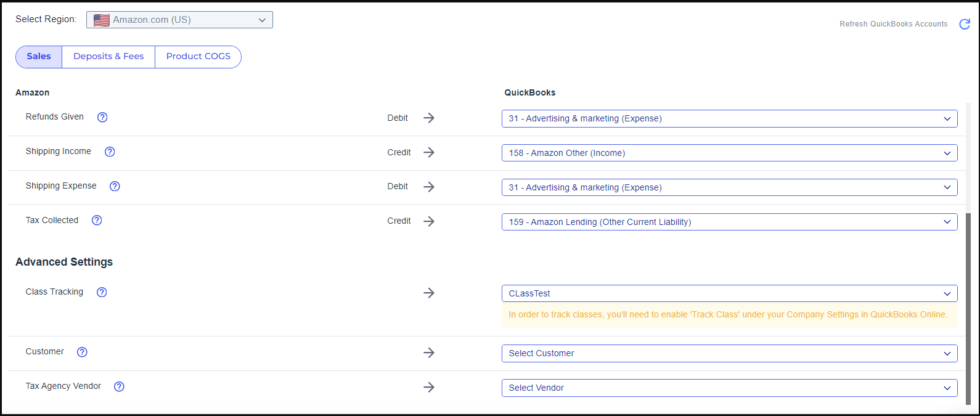This screenshot has height=416, width=980.
Task: Click the Customer help question icon
Action: tap(82, 352)
